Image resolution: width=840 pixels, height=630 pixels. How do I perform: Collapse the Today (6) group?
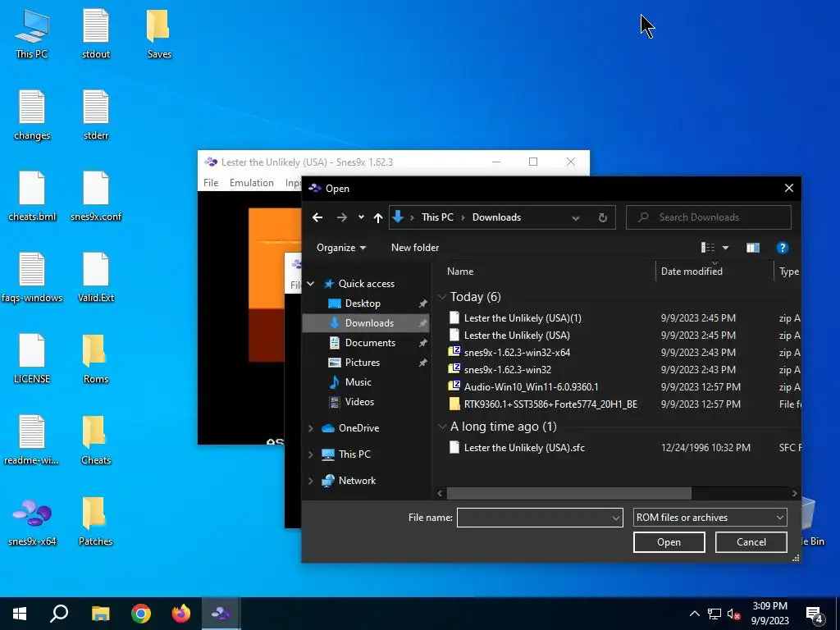tap(442, 297)
